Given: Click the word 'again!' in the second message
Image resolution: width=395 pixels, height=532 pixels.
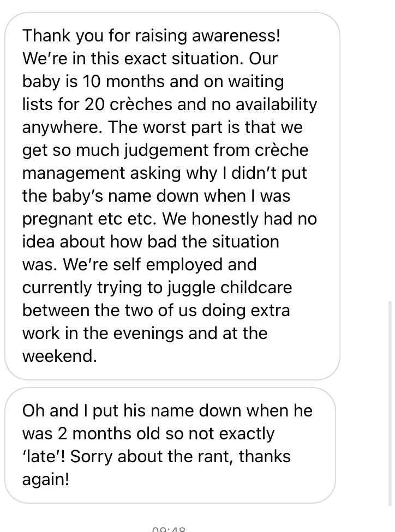Looking at the screenshot, I should click(46, 480).
